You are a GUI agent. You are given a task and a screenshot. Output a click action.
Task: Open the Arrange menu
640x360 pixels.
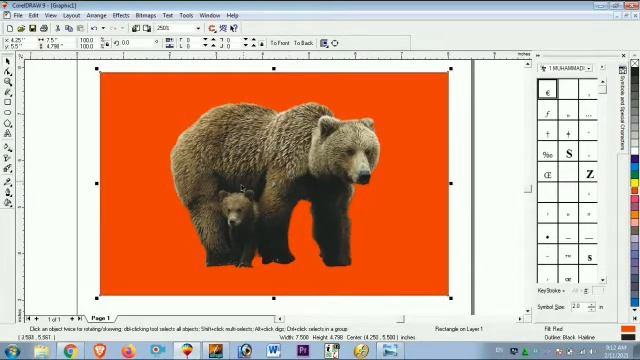[96, 16]
